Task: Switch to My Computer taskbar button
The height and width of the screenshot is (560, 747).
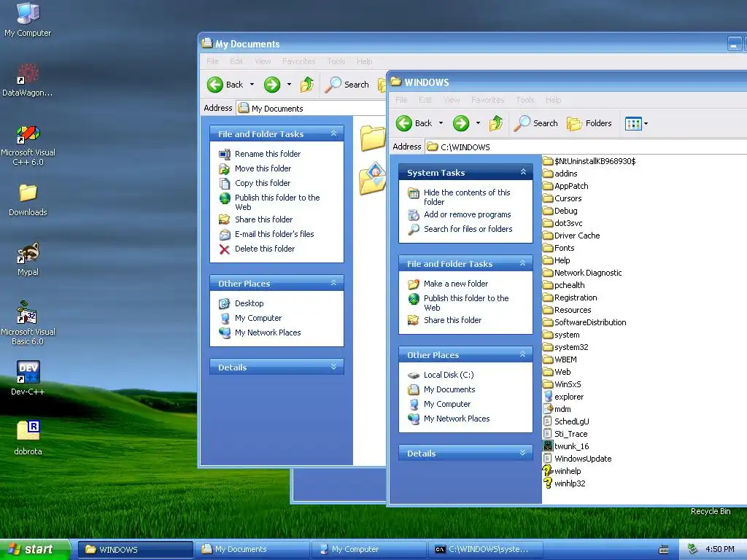Action: [x=368, y=550]
